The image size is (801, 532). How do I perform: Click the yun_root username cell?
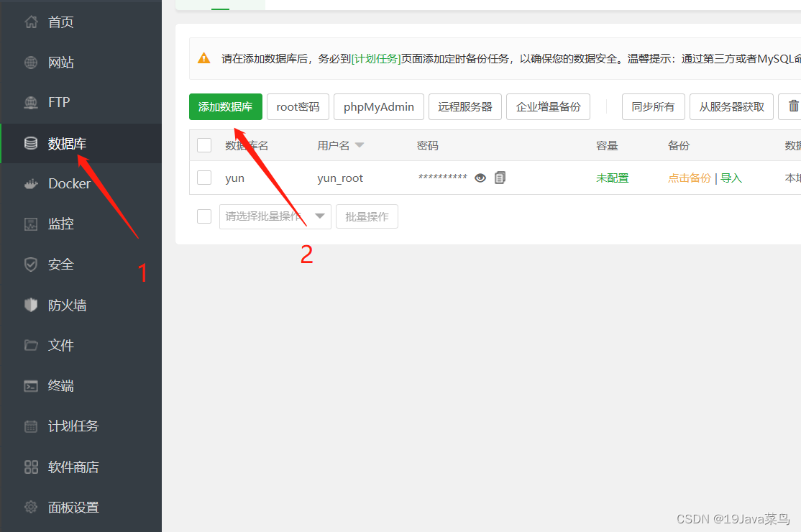coord(340,178)
